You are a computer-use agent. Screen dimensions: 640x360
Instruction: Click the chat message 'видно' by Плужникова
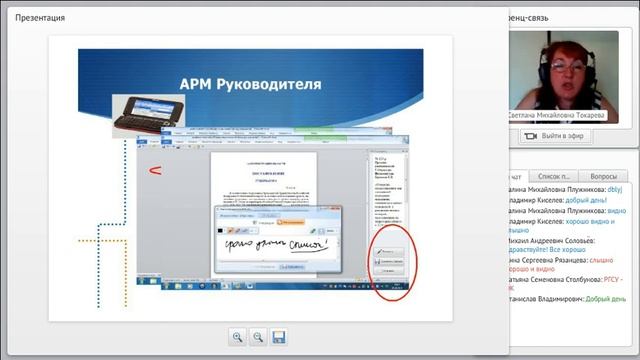click(616, 211)
